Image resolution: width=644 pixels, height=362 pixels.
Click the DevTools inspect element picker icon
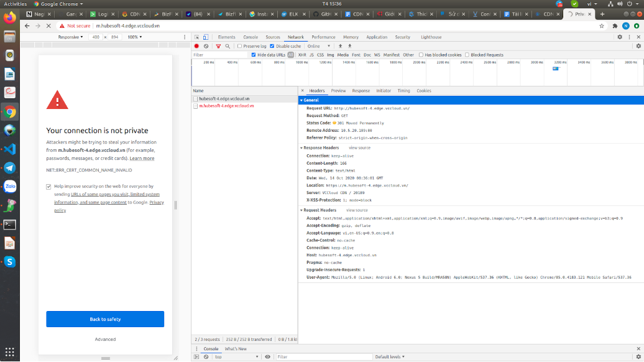coord(196,37)
